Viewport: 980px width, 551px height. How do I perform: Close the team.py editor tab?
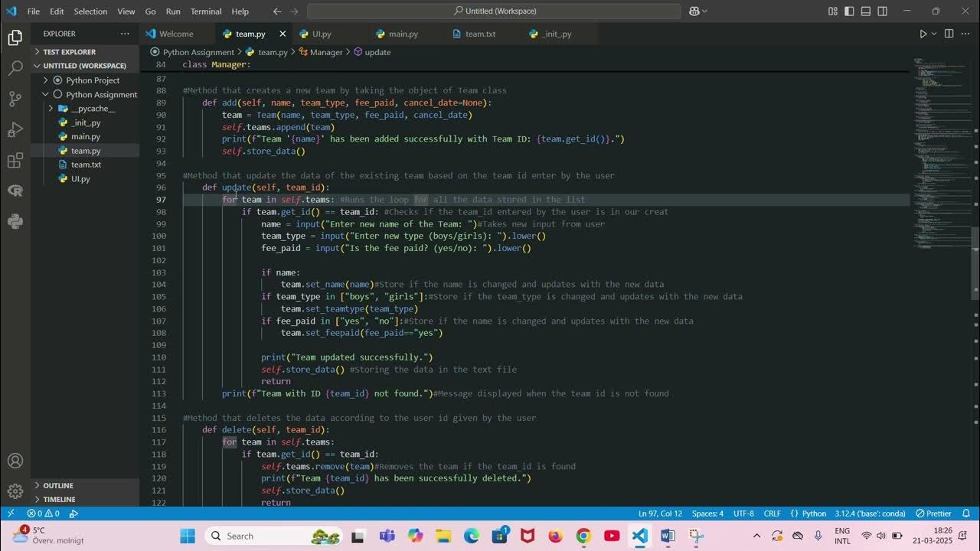[283, 34]
